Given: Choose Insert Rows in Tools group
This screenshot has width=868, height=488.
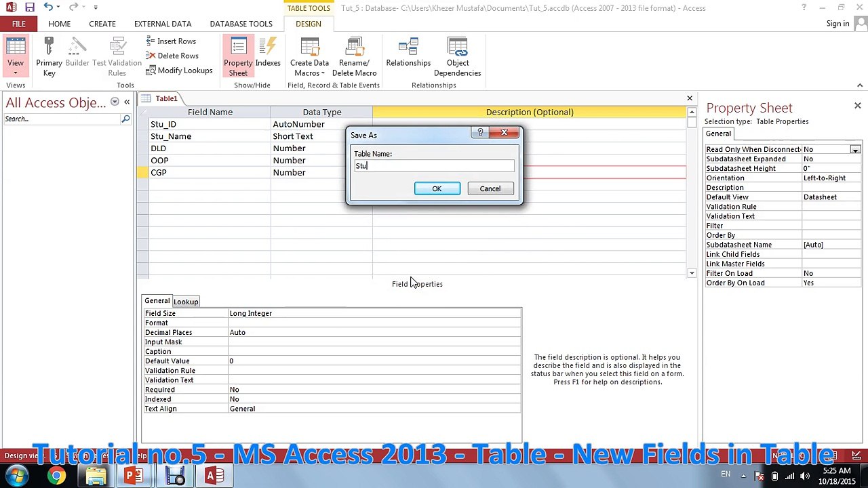Looking at the screenshot, I should (171, 41).
